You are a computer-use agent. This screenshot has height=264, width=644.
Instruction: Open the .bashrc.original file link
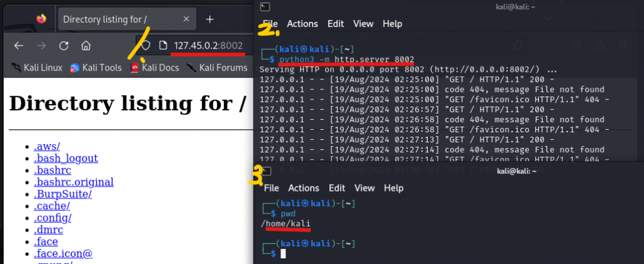point(74,181)
